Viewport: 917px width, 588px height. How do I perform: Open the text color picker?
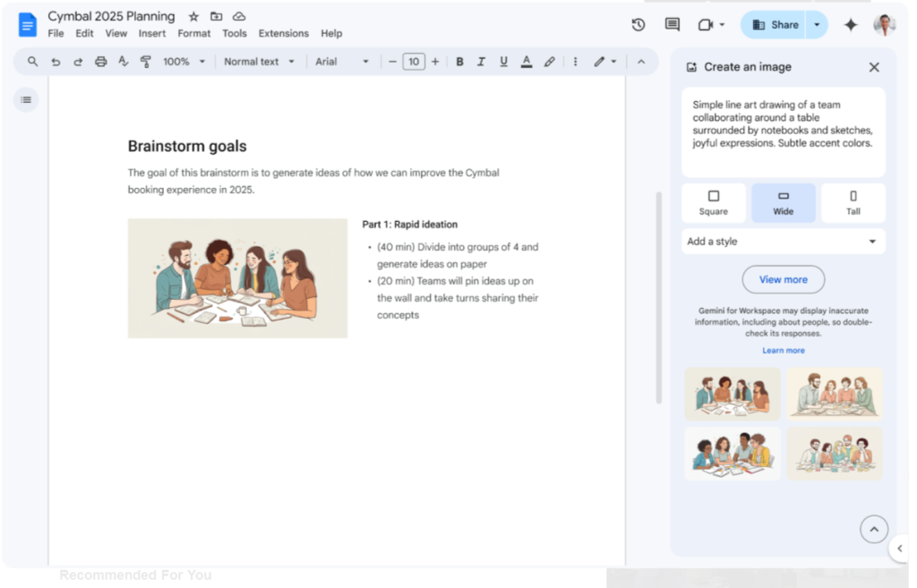(x=527, y=61)
